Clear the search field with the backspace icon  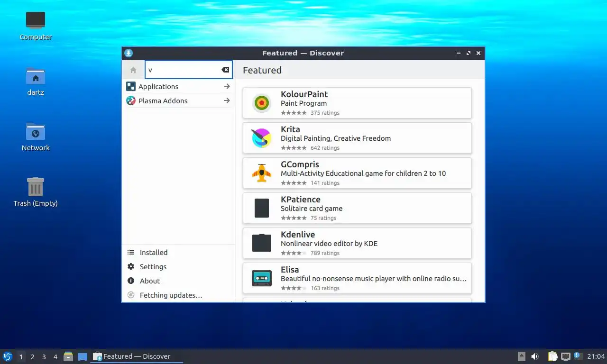pos(225,70)
